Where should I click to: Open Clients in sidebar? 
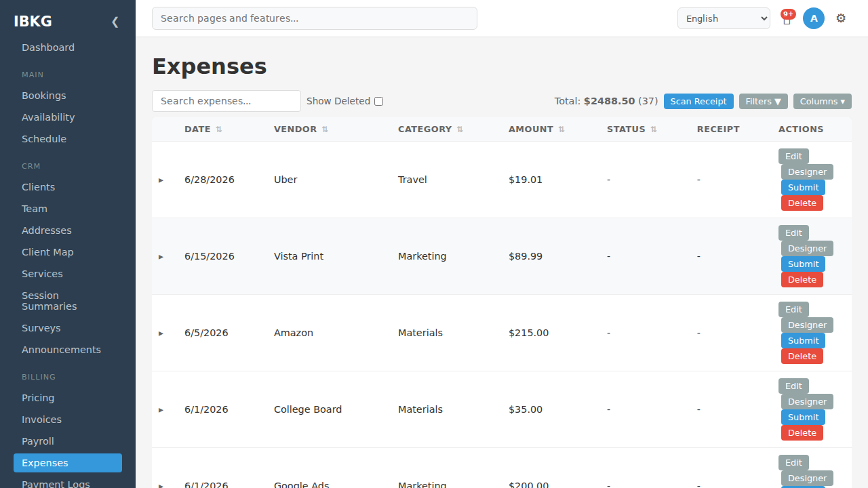(x=68, y=187)
